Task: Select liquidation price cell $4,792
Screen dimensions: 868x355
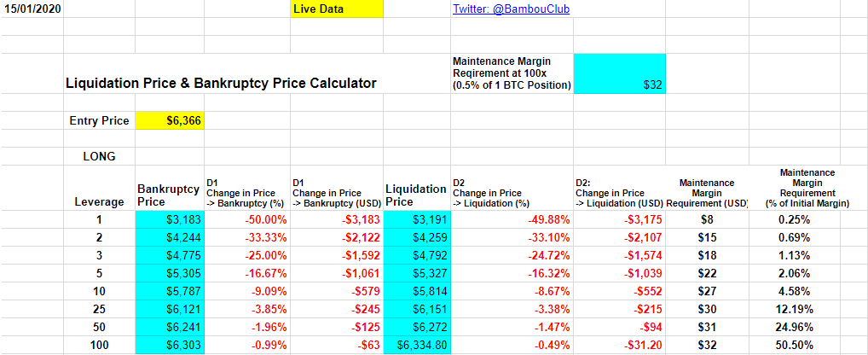Action: 418,255
